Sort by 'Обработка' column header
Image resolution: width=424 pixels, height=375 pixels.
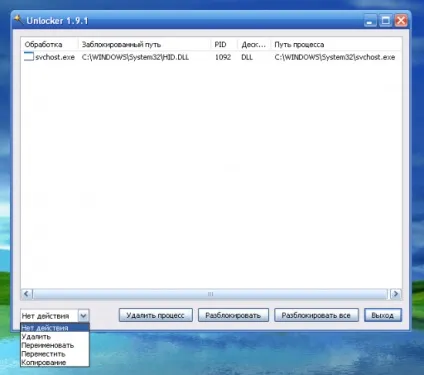pos(50,44)
